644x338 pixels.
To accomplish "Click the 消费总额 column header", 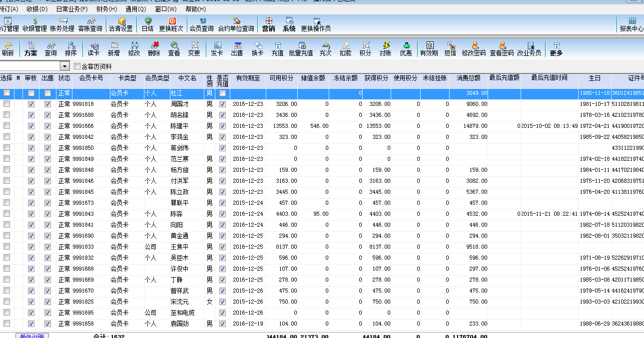I will point(469,78).
